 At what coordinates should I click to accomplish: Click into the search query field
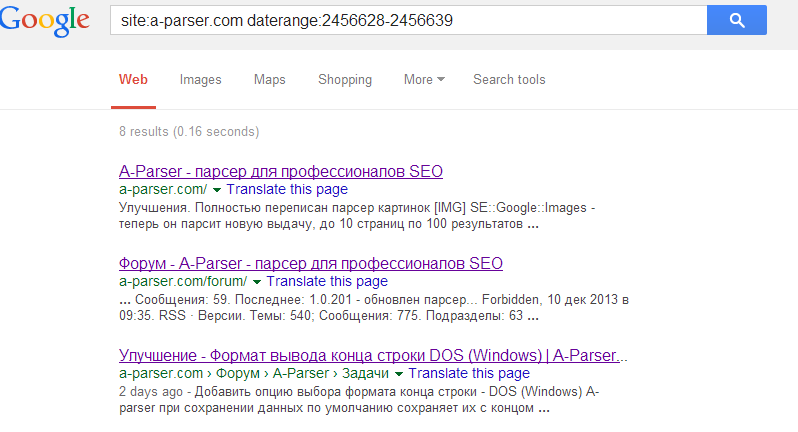point(408,20)
